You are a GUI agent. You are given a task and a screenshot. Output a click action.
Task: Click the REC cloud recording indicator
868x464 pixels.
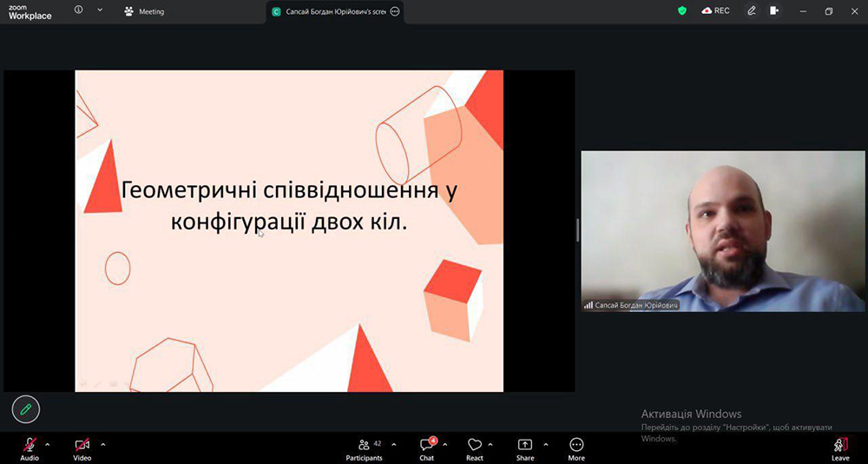[x=716, y=10]
